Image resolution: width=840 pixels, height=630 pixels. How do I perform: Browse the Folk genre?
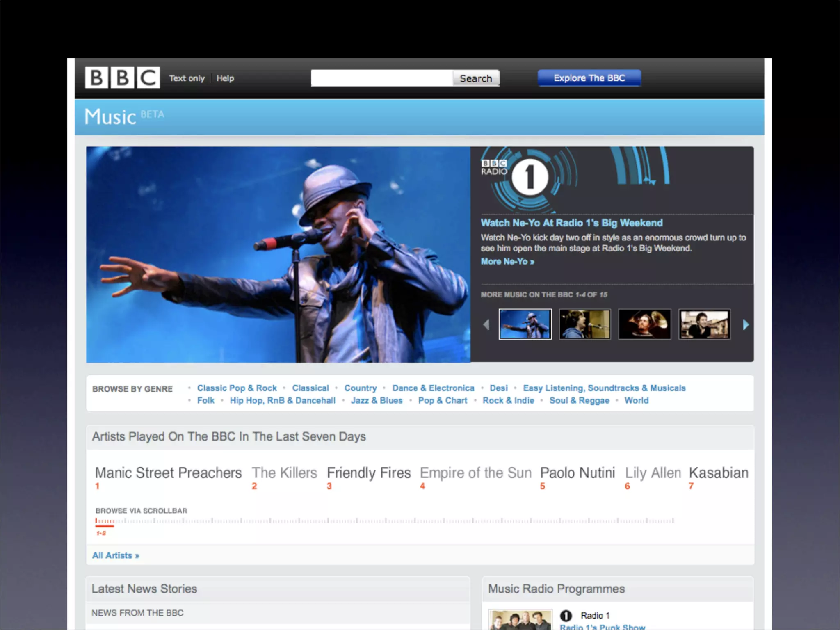click(205, 400)
